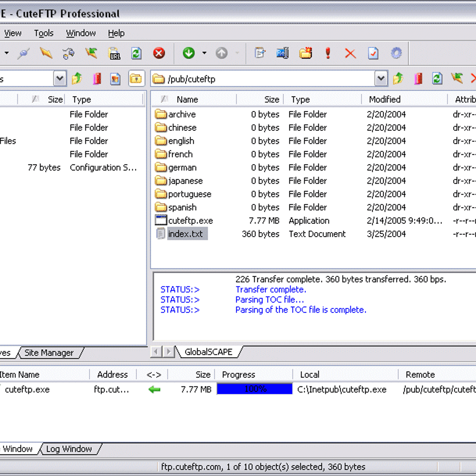
Task: Open the dropdown arrow next to Download
Action: pos(204,53)
